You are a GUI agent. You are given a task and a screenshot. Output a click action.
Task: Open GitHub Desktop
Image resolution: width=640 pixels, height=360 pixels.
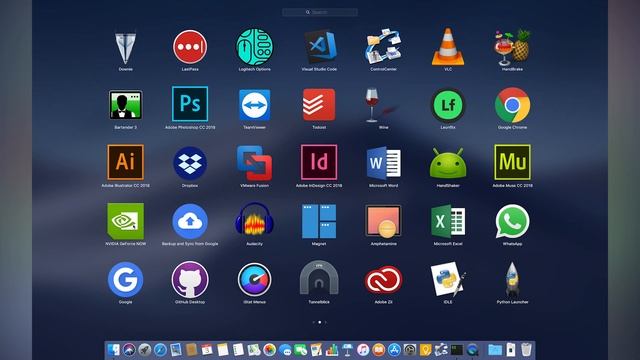click(x=190, y=280)
